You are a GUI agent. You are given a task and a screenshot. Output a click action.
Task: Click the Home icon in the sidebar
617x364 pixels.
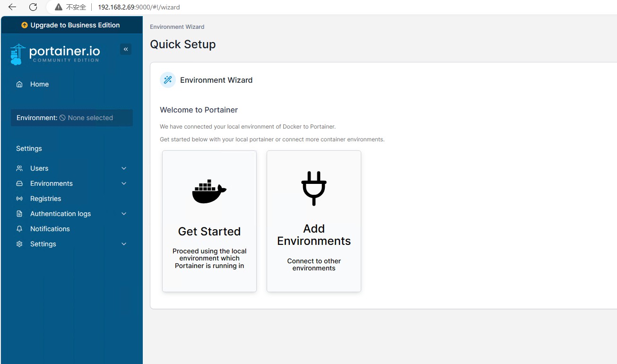click(19, 84)
